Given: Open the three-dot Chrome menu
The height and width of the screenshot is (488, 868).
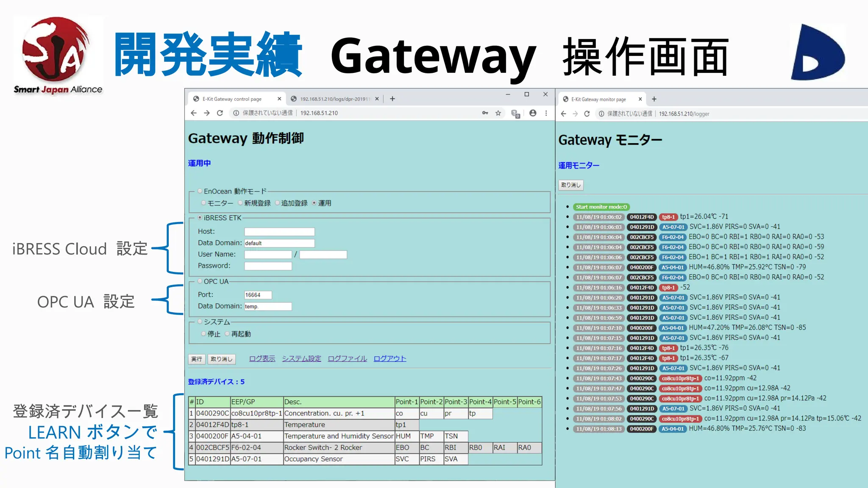Looking at the screenshot, I should pyautogui.click(x=546, y=113).
